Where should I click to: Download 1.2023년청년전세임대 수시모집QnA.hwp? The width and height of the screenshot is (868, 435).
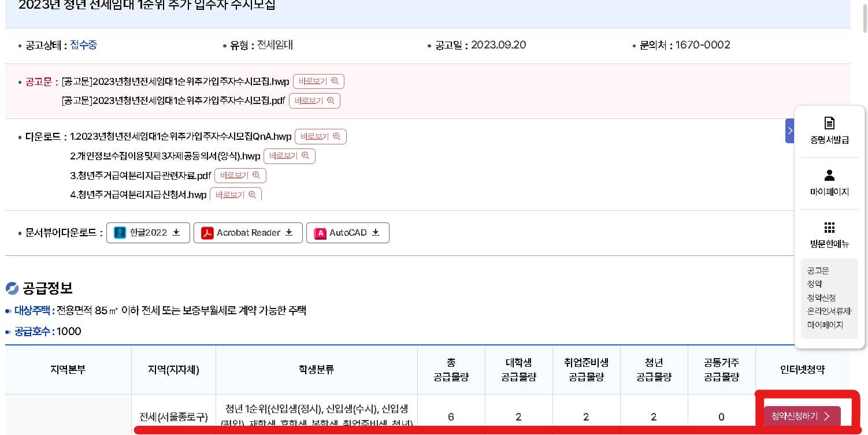180,137
